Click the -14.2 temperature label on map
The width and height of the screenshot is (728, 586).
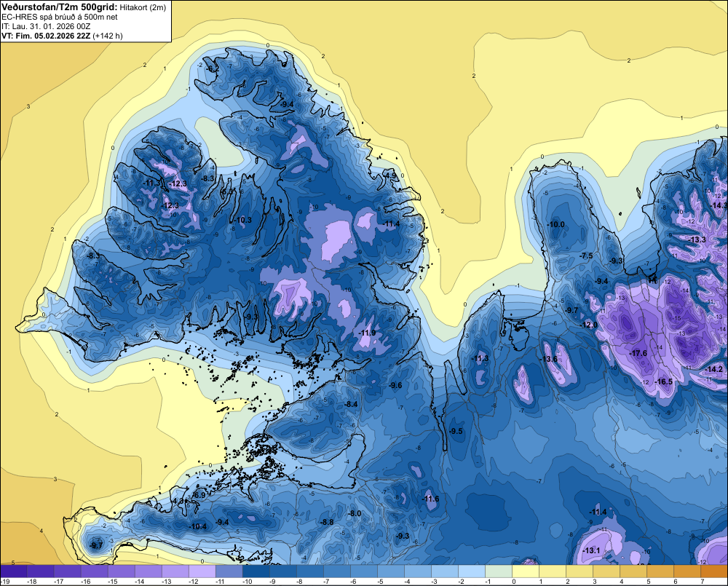713,370
